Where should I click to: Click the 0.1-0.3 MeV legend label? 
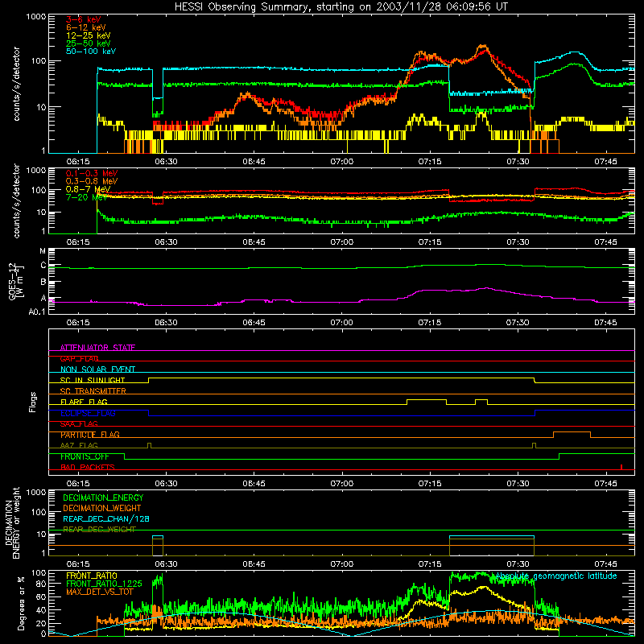pos(92,173)
